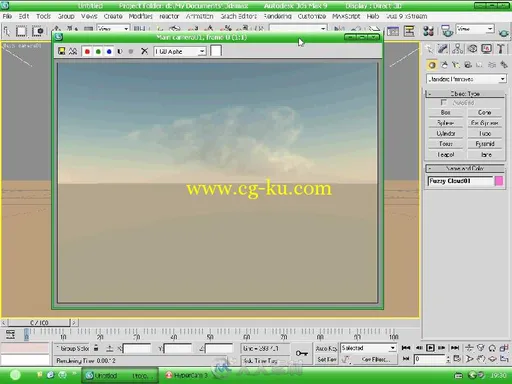Viewport: 512px width, 384px height.
Task: Go to the end frame
Action: [455, 348]
